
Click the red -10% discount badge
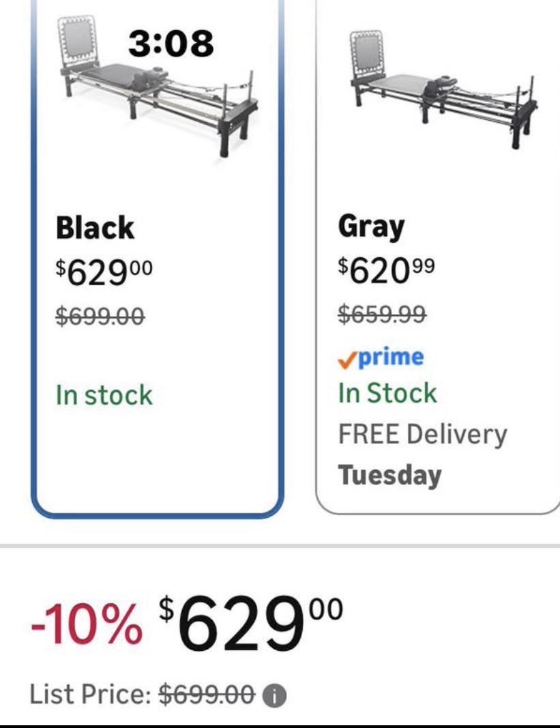(x=87, y=624)
